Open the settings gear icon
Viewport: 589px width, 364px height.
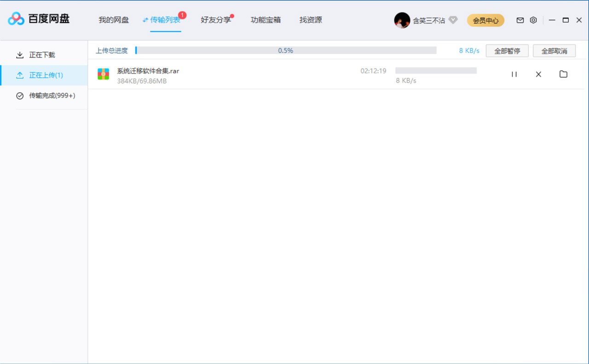[x=533, y=20]
